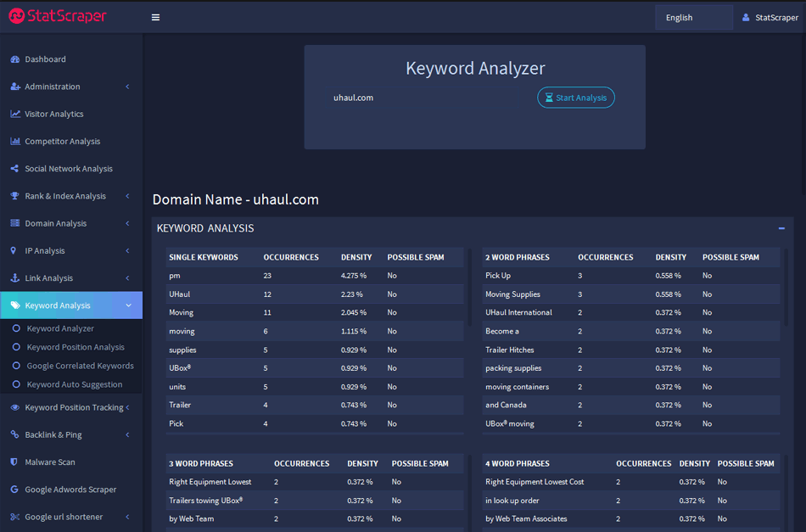Screen dimensions: 806x532
Task: Expand the Domain Analysis chevron
Action: pyautogui.click(x=127, y=223)
